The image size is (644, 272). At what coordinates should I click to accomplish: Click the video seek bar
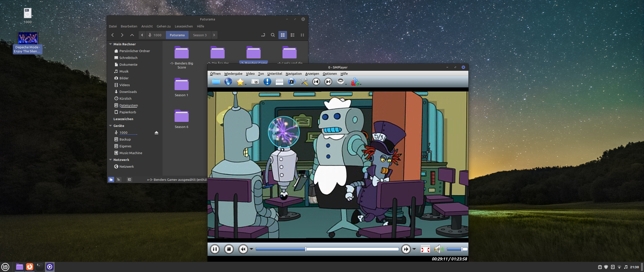click(x=327, y=249)
